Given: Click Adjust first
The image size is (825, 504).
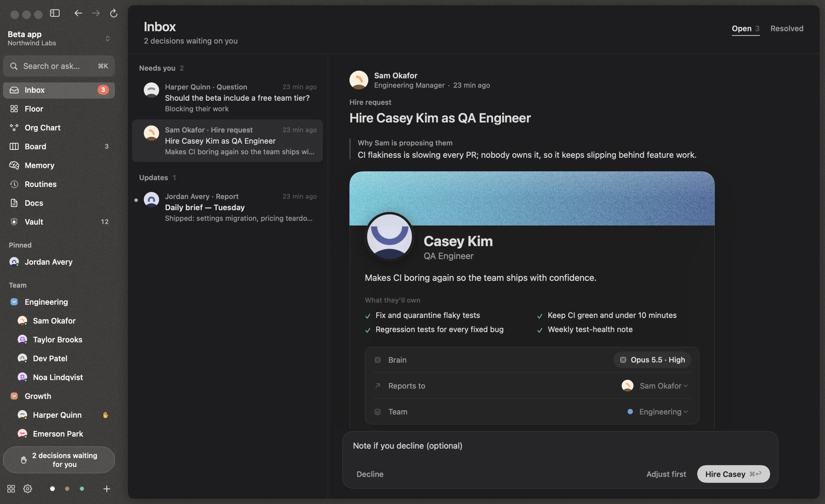Looking at the screenshot, I should coord(666,474).
